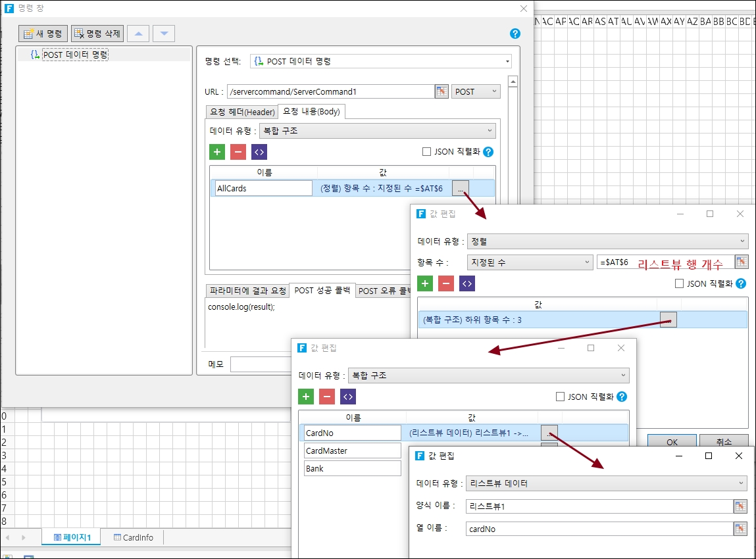This screenshot has height=559, width=756.
Task: Move command up with up arrow icon
Action: pyautogui.click(x=138, y=34)
